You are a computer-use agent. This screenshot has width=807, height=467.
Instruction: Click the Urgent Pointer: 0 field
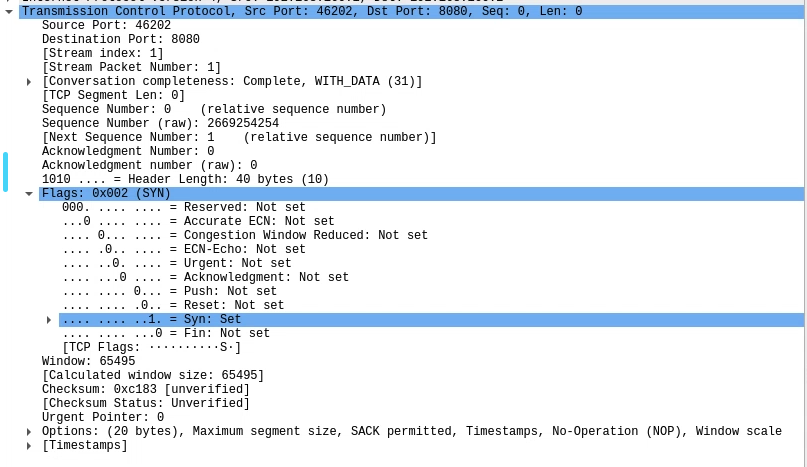point(102,417)
